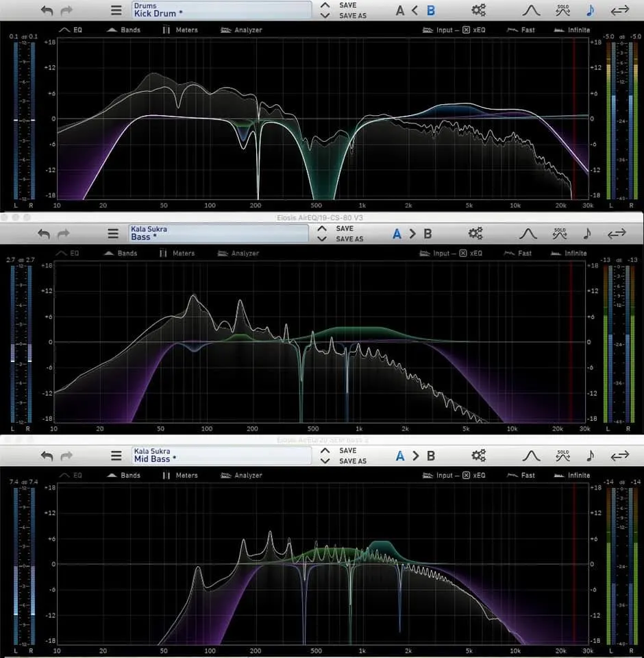
Task: Open settings gear in Kick Drum window
Action: pyautogui.click(x=478, y=10)
